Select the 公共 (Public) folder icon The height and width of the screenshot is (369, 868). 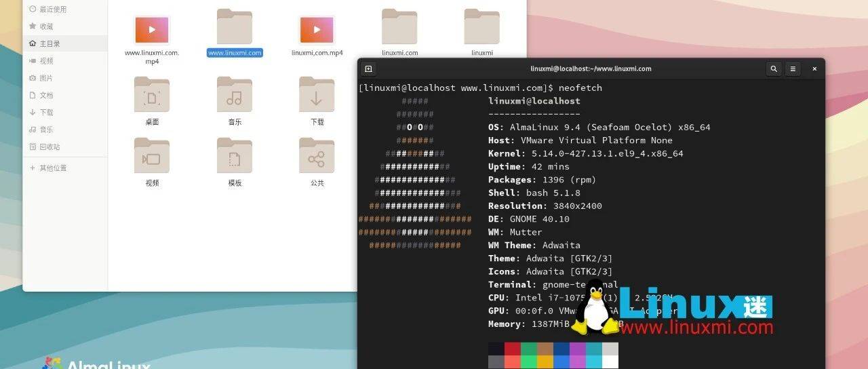coord(317,155)
